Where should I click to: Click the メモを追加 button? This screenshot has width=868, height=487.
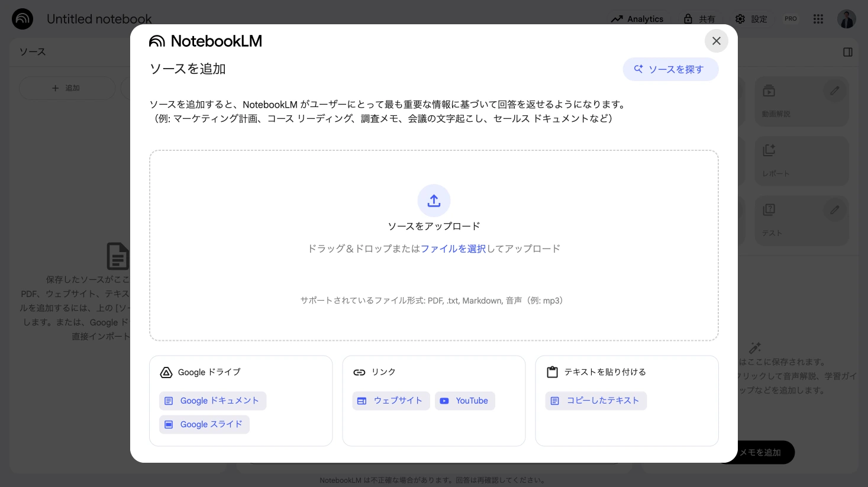760,452
